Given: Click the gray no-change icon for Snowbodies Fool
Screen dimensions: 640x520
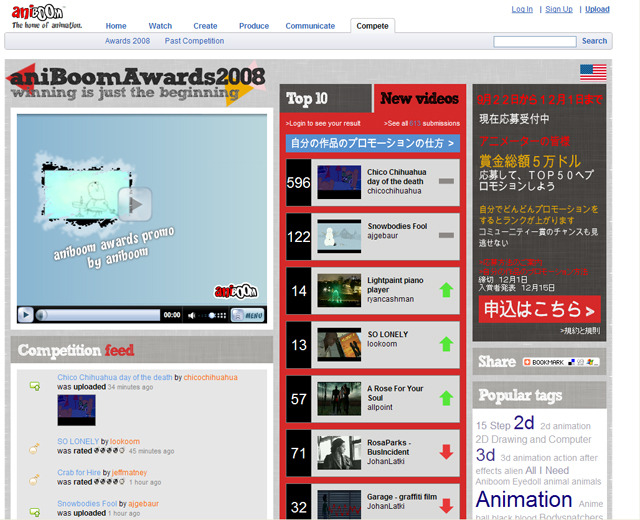Looking at the screenshot, I should [x=446, y=235].
